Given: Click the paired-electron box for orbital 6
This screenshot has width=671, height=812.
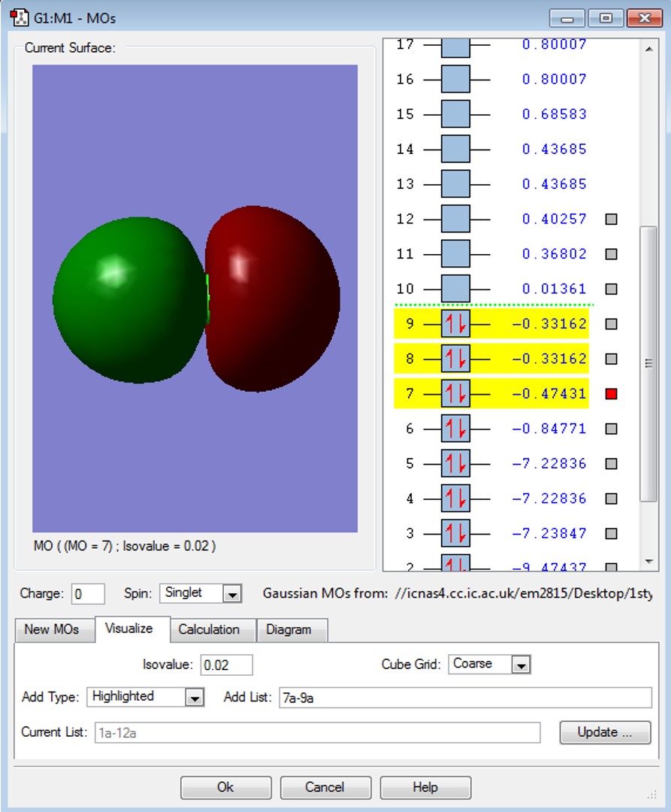Looking at the screenshot, I should click(x=455, y=429).
